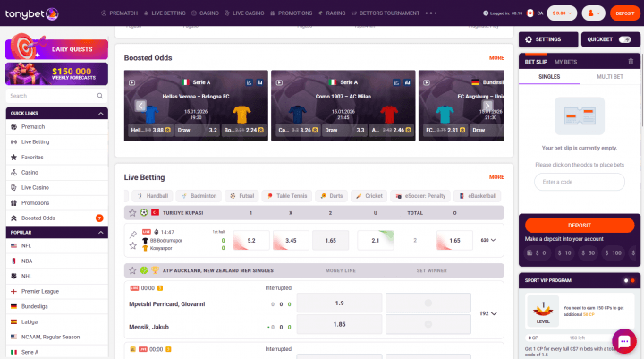This screenshot has height=359, width=644.
Task: Open the $0.00 balance dropdown
Action: (562, 13)
